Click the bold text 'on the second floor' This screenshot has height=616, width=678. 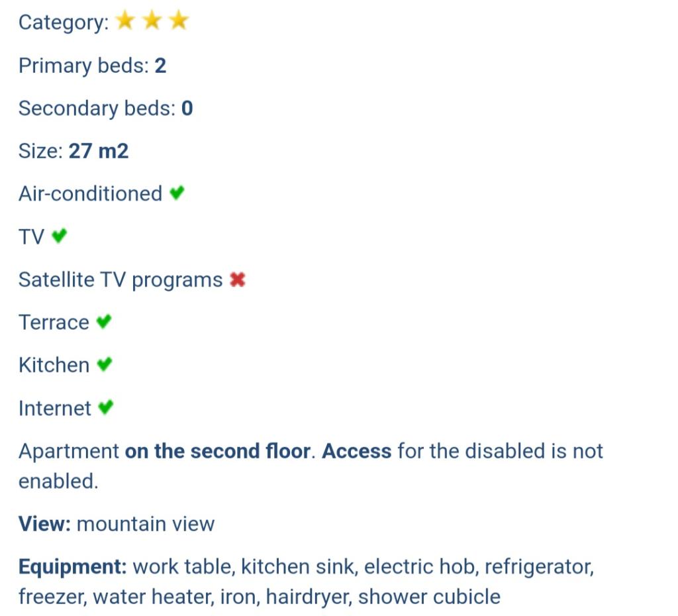tap(217, 451)
